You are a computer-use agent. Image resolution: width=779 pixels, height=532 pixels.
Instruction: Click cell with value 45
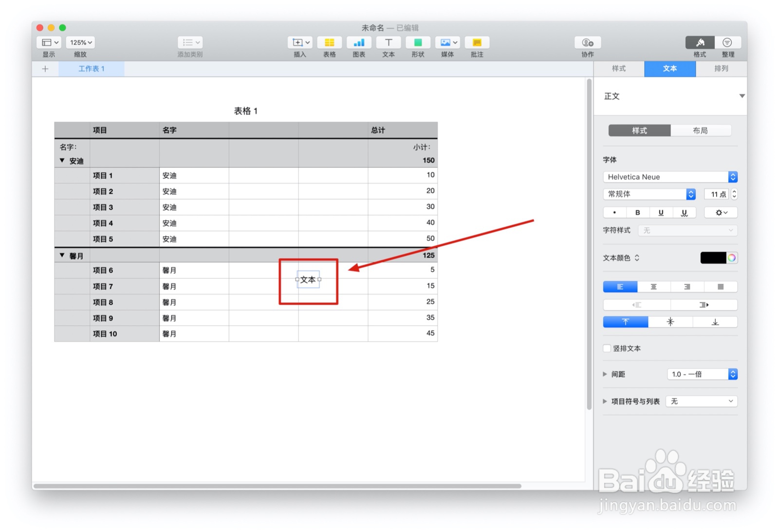(x=403, y=333)
